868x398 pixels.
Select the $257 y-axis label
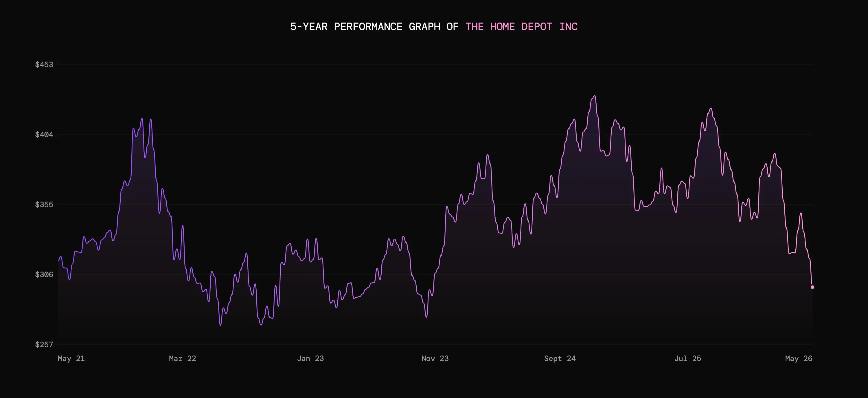pos(44,344)
